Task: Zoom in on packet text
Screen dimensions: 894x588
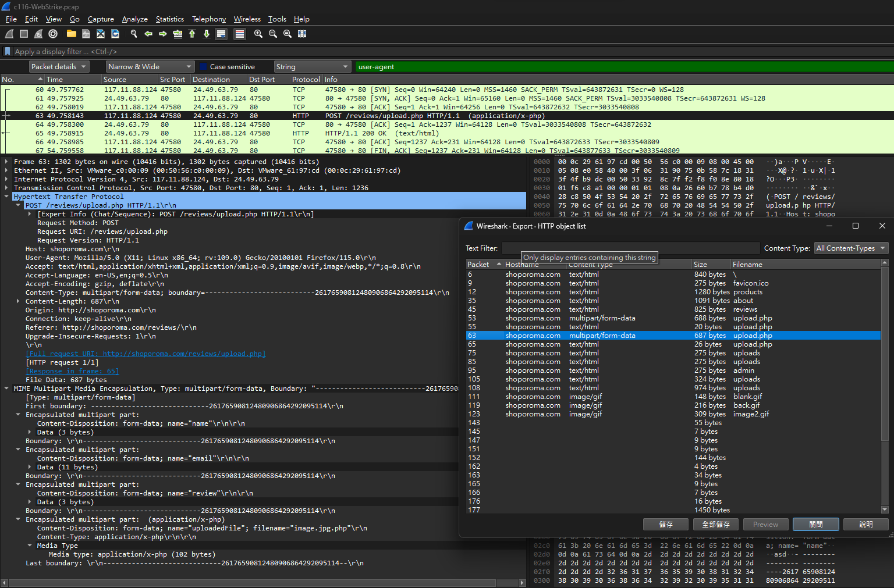Action: [x=258, y=34]
